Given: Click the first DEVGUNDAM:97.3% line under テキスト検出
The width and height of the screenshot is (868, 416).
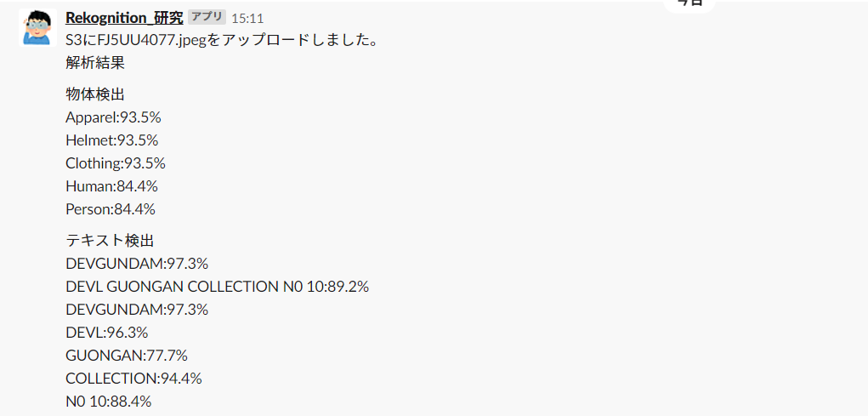Looking at the screenshot, I should click(137, 264).
